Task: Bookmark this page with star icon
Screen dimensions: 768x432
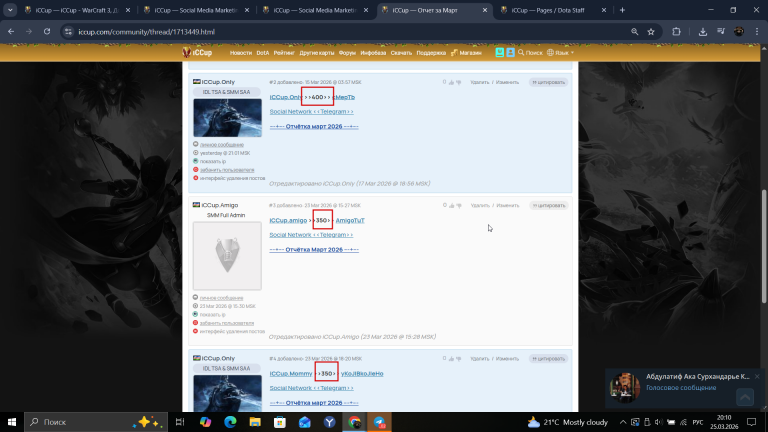Action: tap(651, 31)
